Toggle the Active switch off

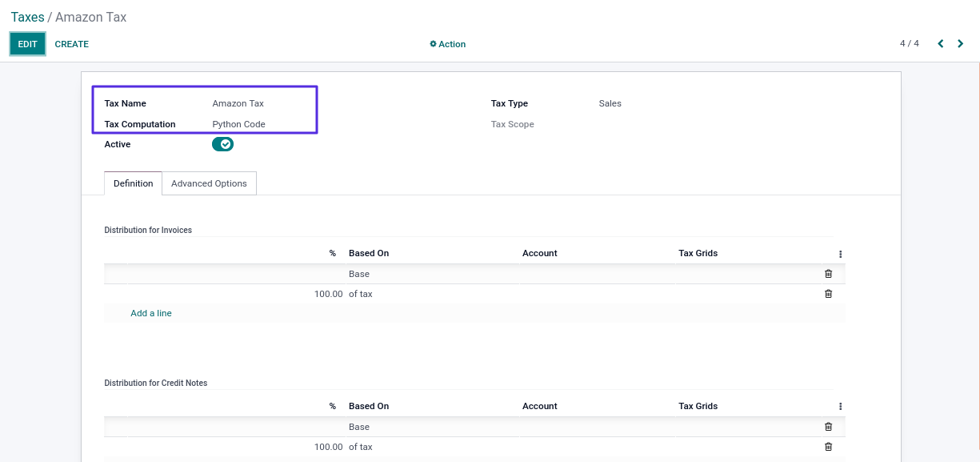(222, 144)
